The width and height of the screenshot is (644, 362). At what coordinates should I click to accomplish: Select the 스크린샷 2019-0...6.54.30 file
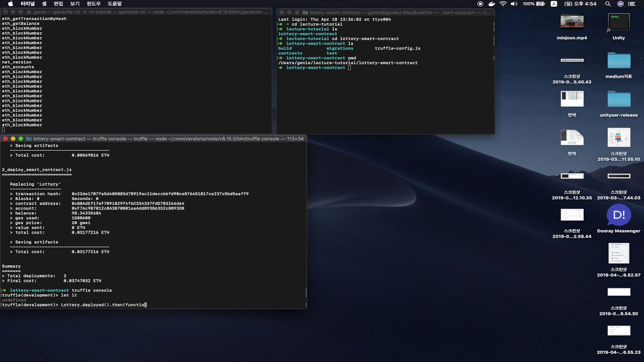coord(618,292)
